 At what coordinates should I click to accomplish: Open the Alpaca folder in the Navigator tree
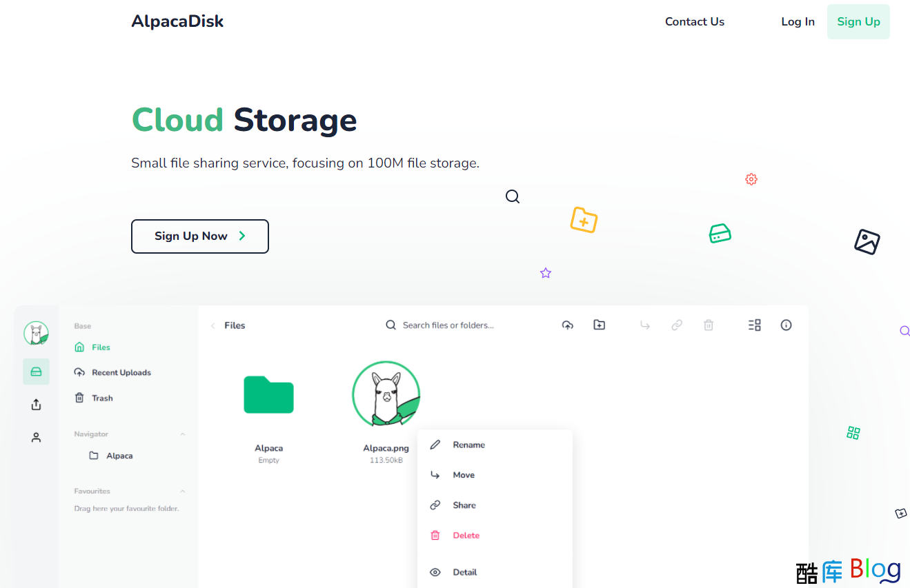point(119,456)
